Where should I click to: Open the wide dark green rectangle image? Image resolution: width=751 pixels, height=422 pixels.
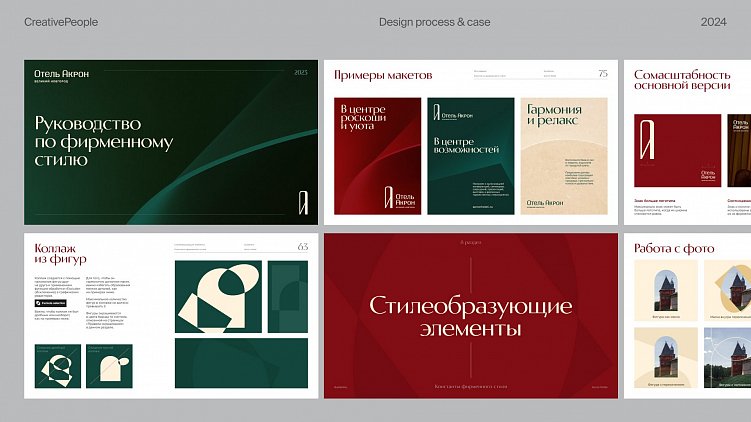(241, 363)
